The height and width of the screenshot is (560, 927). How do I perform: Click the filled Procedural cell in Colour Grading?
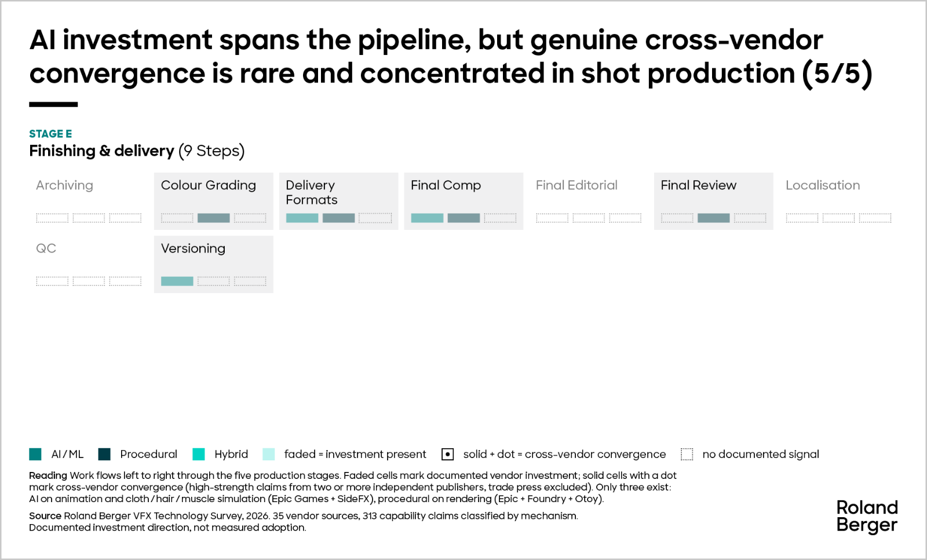214,218
